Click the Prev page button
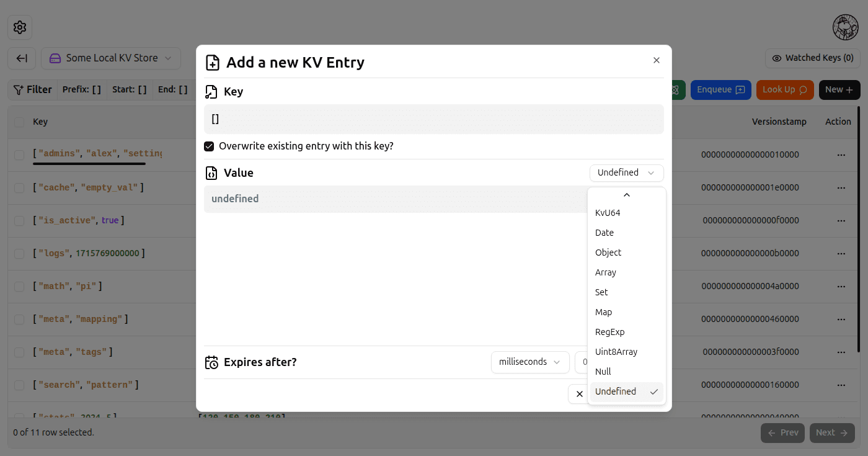The height and width of the screenshot is (456, 868). (x=782, y=433)
